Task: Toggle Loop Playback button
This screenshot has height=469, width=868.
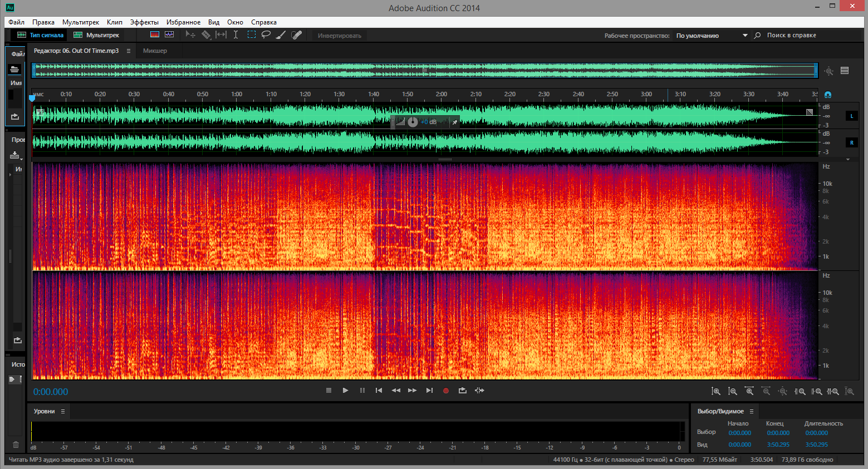Action: [x=463, y=391]
